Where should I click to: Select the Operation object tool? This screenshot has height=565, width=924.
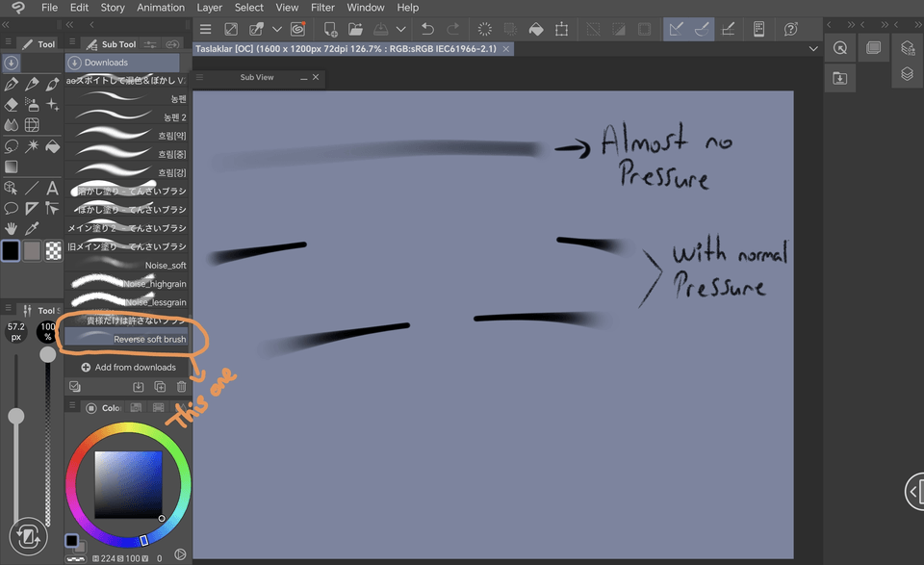pos(12,188)
